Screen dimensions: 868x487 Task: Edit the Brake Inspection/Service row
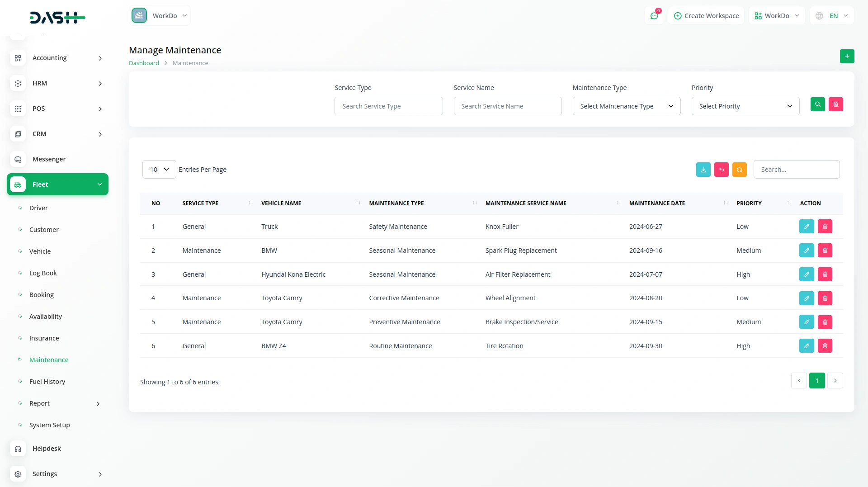(807, 322)
